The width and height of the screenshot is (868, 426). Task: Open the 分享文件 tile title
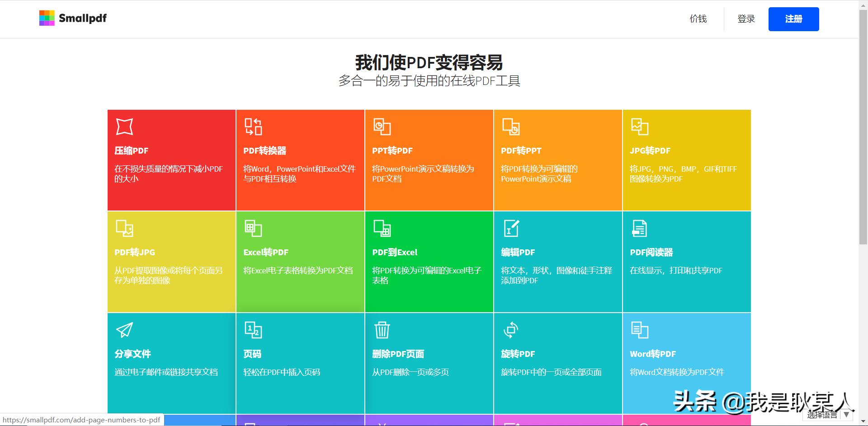[132, 354]
